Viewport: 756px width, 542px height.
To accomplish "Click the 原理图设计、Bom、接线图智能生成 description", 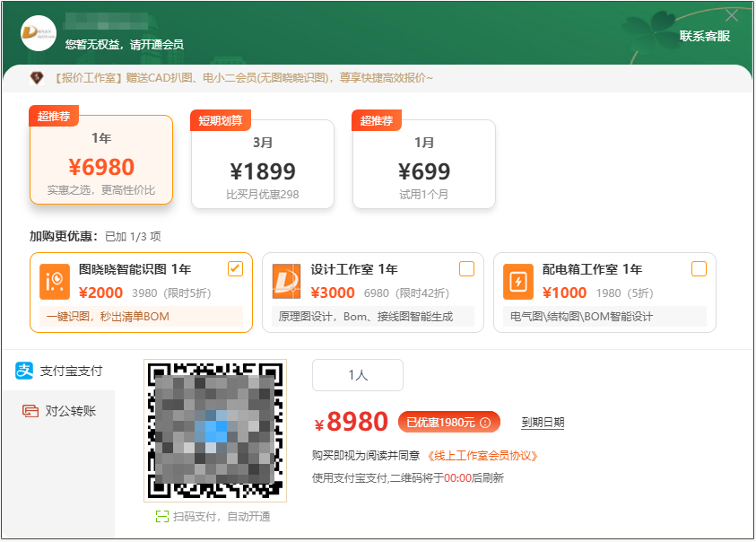I will pyautogui.click(x=373, y=317).
